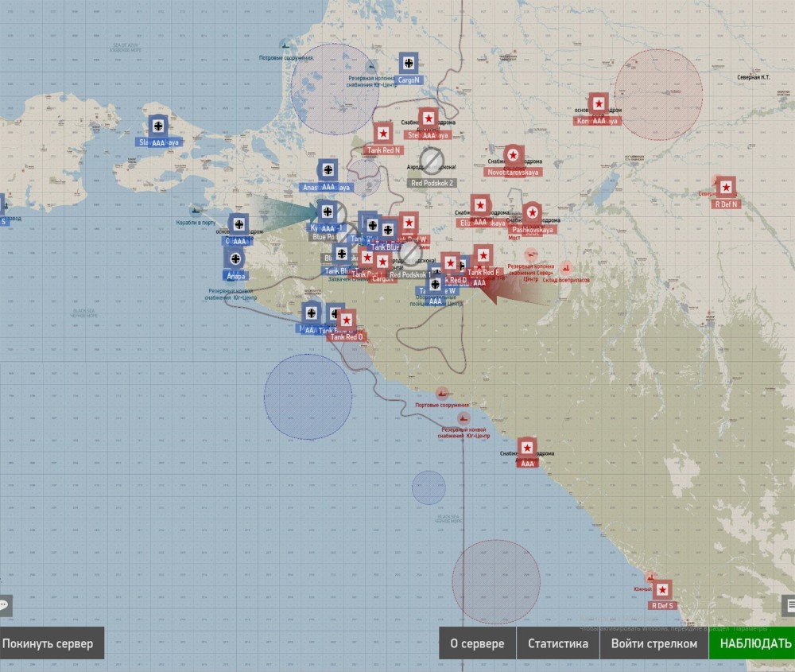Select the red airfield icon above Kor AAA label

[x=599, y=104]
